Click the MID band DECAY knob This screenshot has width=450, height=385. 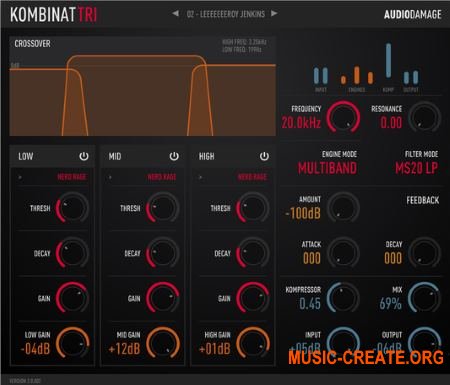163,253
